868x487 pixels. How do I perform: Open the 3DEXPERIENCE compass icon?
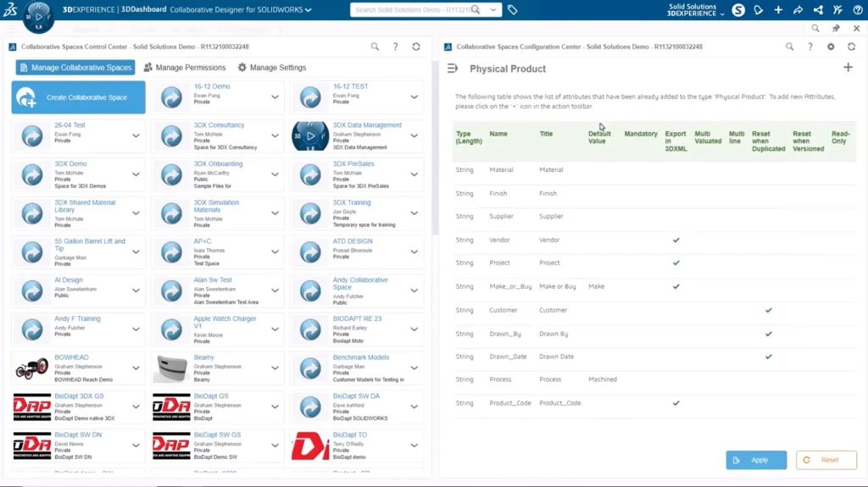point(38,17)
